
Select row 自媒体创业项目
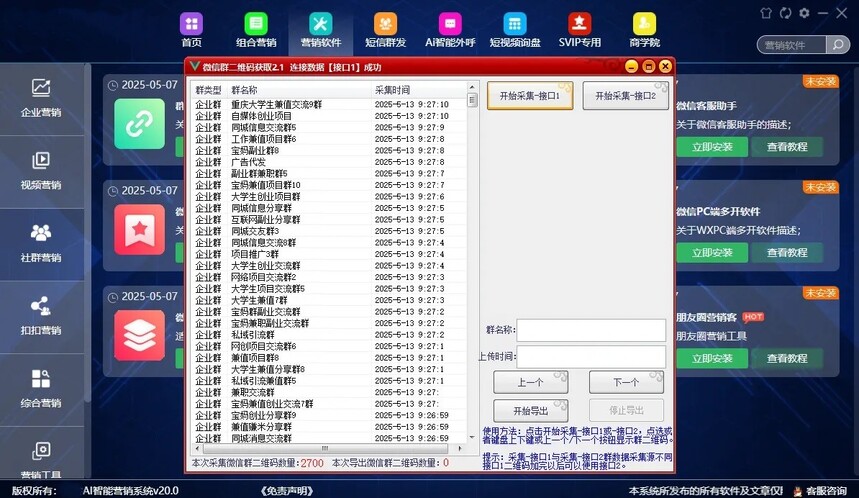click(329, 116)
